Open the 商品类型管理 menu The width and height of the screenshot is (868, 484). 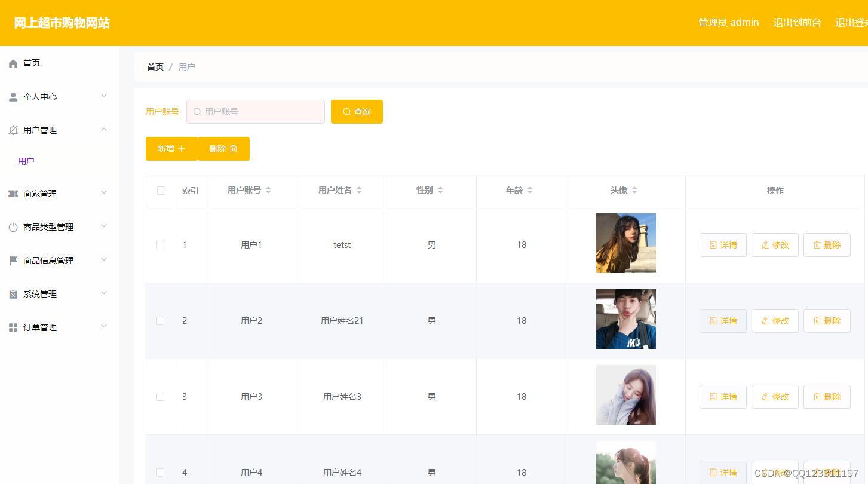click(60, 227)
